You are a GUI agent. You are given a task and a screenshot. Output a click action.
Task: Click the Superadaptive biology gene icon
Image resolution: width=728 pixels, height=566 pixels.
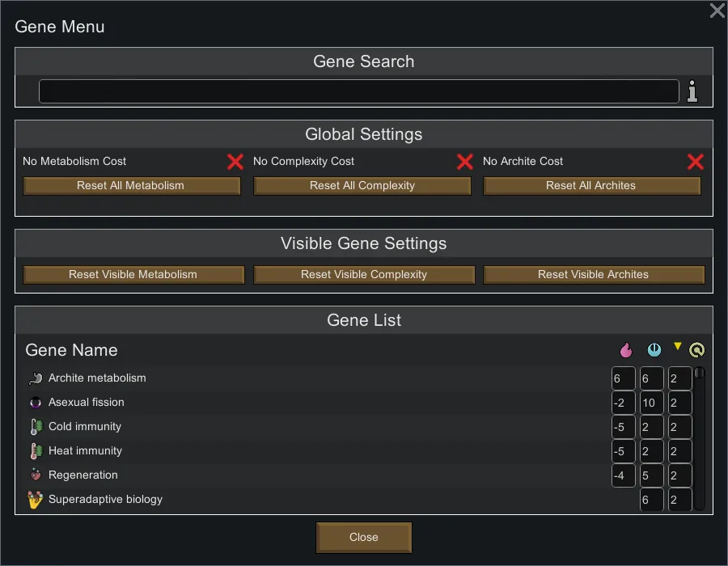35,501
